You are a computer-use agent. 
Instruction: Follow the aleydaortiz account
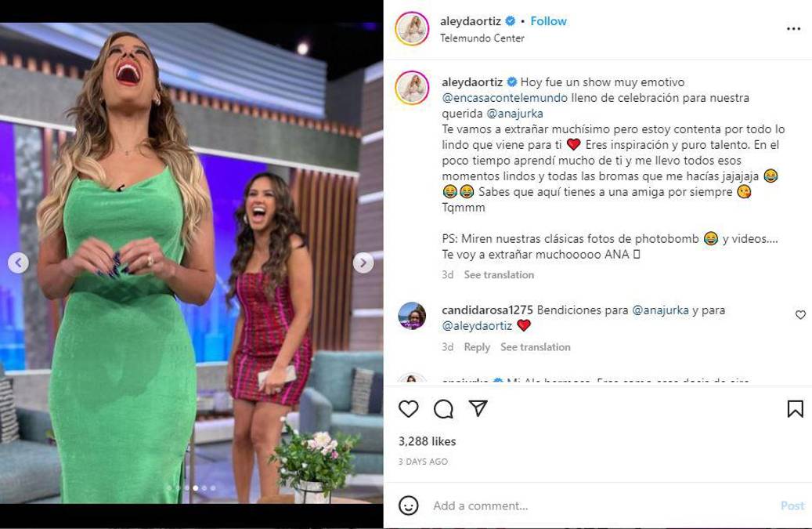coord(548,21)
